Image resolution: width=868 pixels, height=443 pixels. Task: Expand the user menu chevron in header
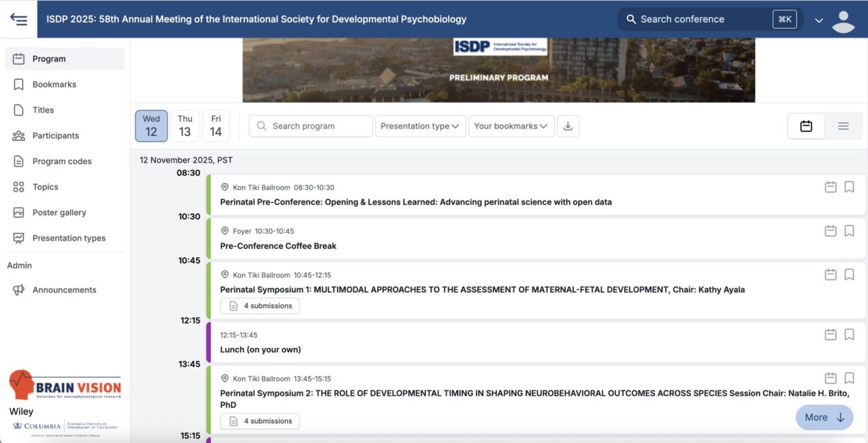(819, 21)
